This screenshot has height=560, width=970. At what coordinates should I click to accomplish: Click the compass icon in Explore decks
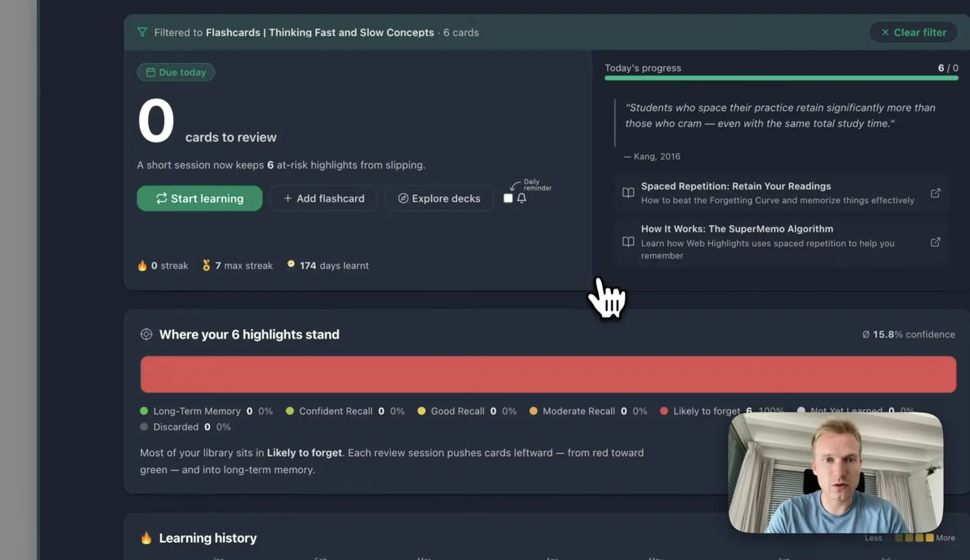point(403,198)
